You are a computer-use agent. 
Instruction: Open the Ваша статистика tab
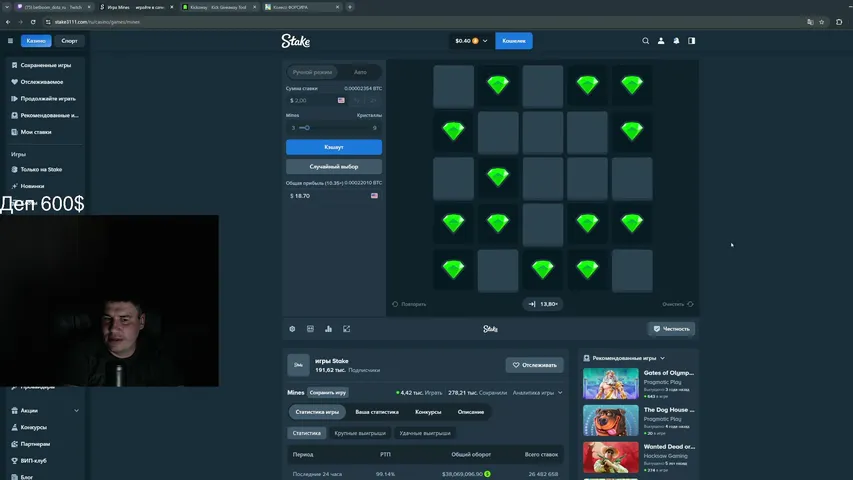click(377, 412)
